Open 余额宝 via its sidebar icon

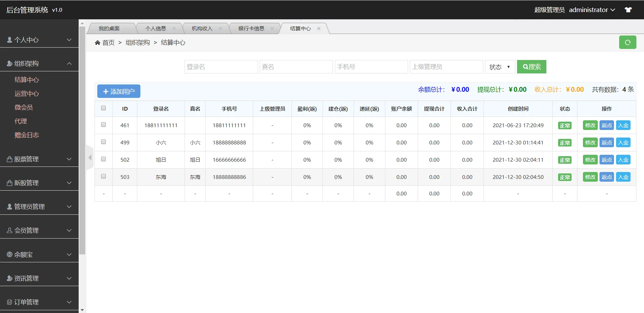pos(9,254)
